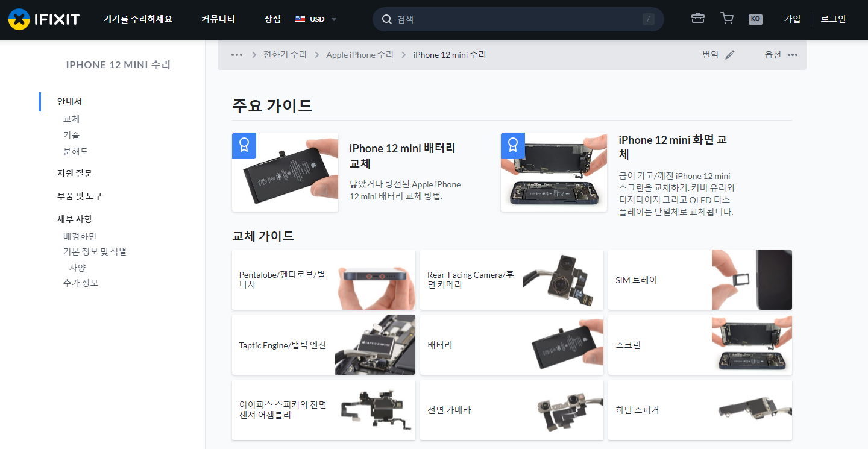Select 교체 in sidebar
Viewport: 868px width, 449px height.
coord(72,119)
